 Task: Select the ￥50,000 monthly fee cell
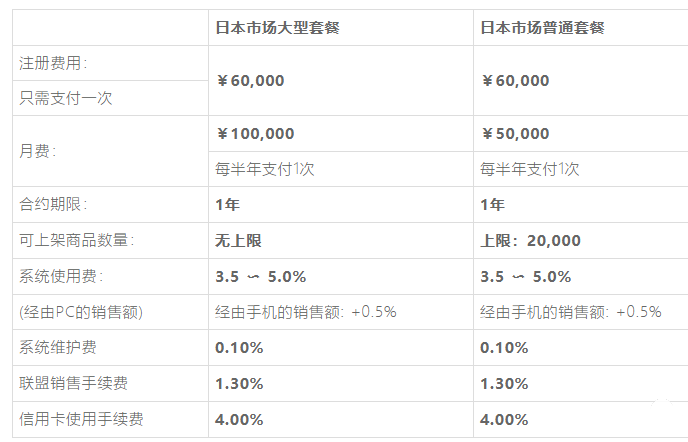coord(515,133)
